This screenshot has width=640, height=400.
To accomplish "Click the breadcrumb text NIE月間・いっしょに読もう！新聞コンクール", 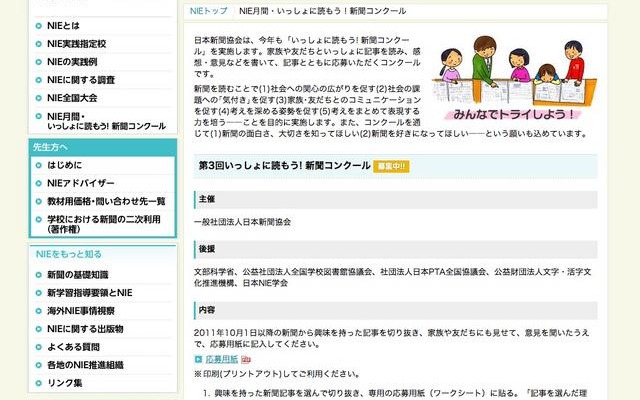I will click(322, 11).
